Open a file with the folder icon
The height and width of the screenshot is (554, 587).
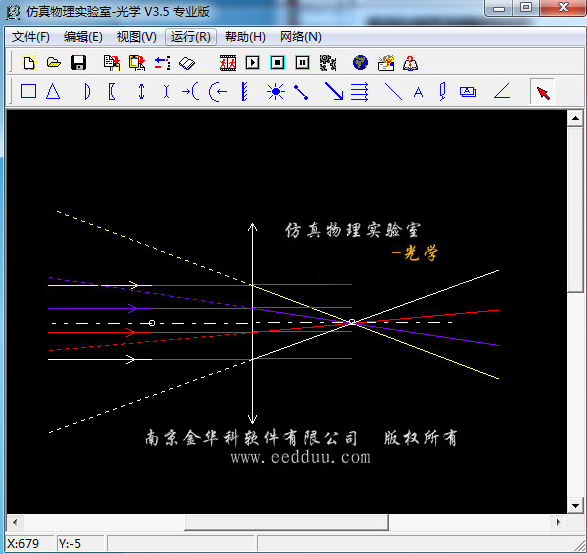(x=54, y=62)
